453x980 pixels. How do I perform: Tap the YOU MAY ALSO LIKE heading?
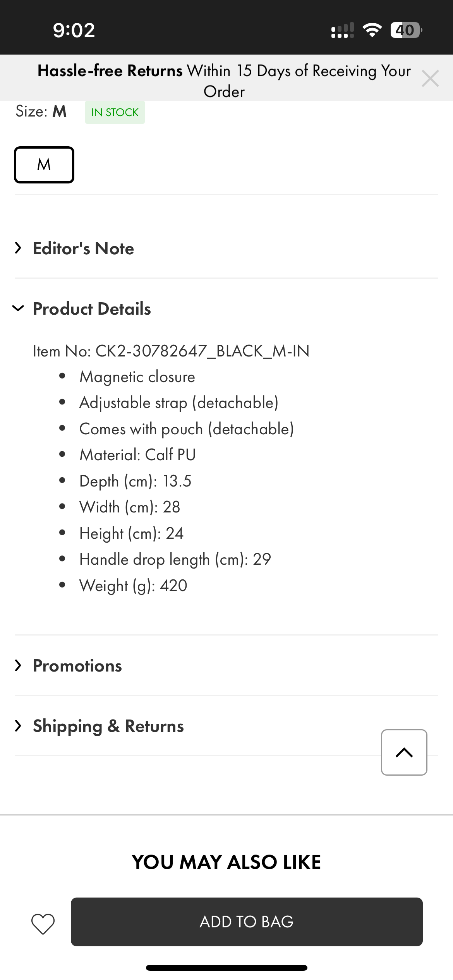[226, 862]
